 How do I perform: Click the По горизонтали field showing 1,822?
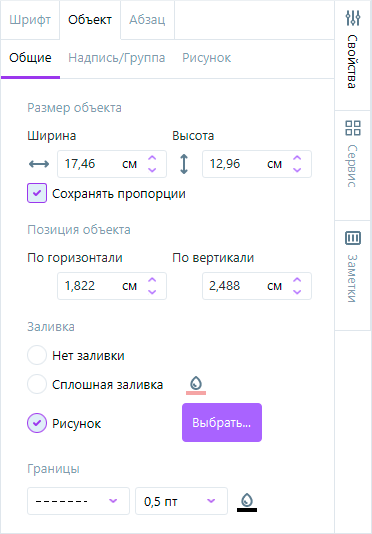(112, 286)
